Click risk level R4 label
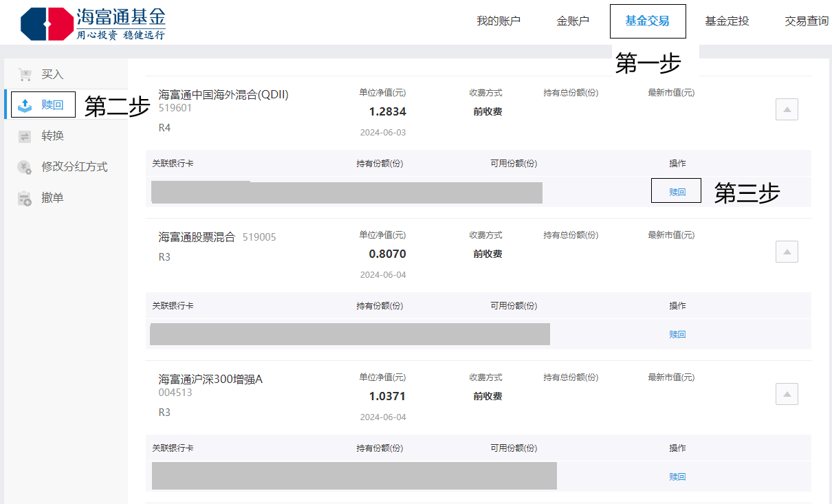Screen dimensions: 832x504 pyautogui.click(x=164, y=128)
